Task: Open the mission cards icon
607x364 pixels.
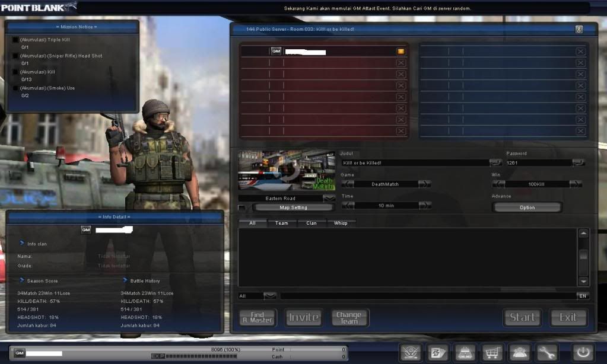Action: coord(438,352)
